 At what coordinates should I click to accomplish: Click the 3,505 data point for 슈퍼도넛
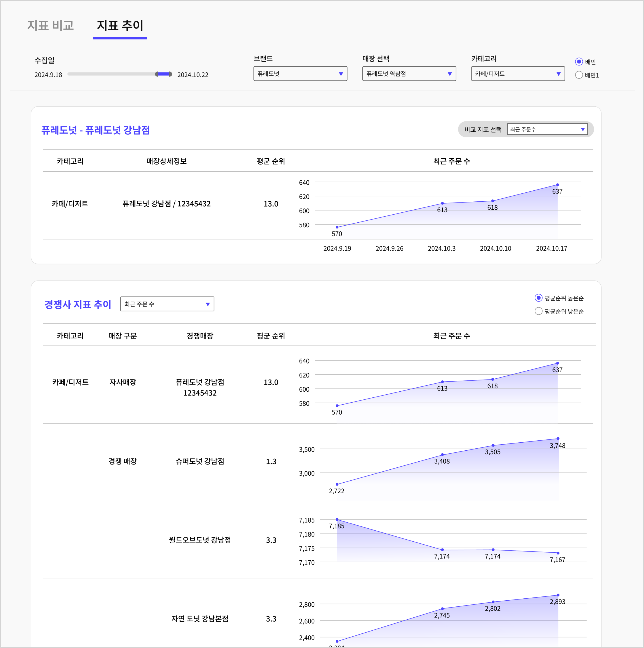[493, 445]
